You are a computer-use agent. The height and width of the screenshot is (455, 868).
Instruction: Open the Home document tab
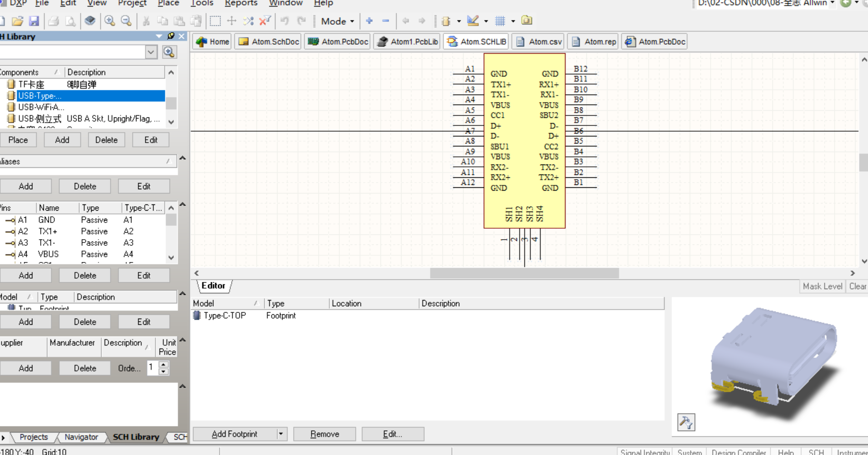tap(212, 41)
